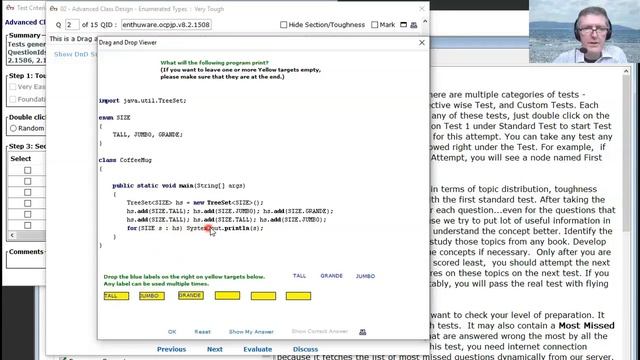Viewport: 640px width, 360px height.
Task: Click the presenter webcam thumbnail
Action: coord(584,31)
